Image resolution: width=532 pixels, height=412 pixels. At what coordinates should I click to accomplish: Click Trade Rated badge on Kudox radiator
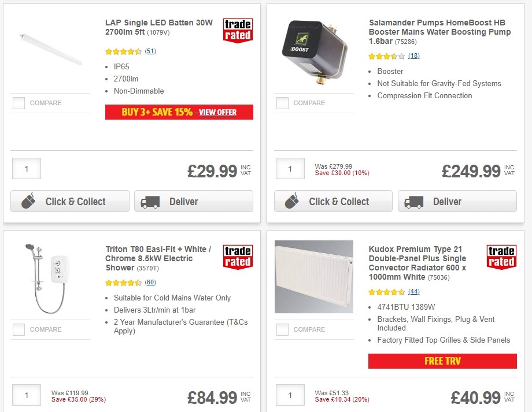pyautogui.click(x=501, y=257)
